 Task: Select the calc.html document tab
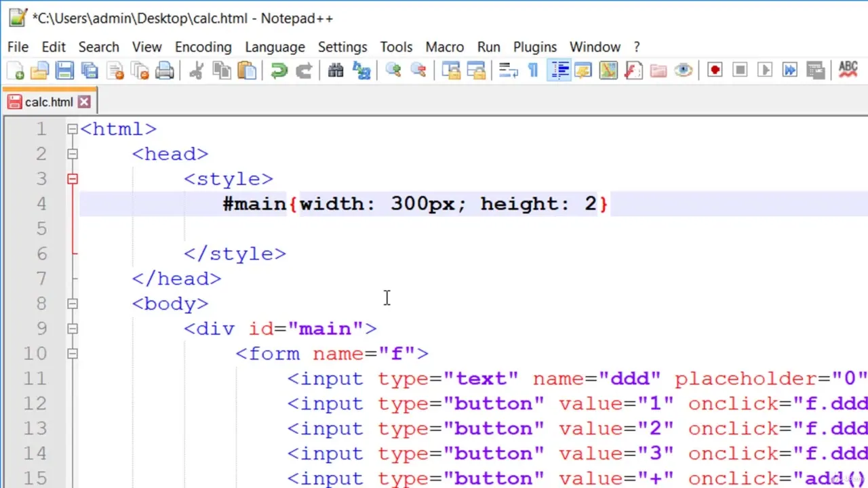pos(49,102)
